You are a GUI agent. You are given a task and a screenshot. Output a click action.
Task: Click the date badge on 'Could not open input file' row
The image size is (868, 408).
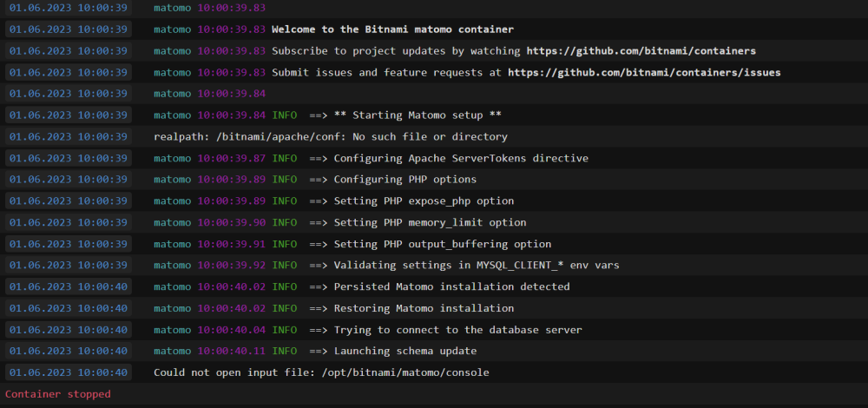pos(68,372)
